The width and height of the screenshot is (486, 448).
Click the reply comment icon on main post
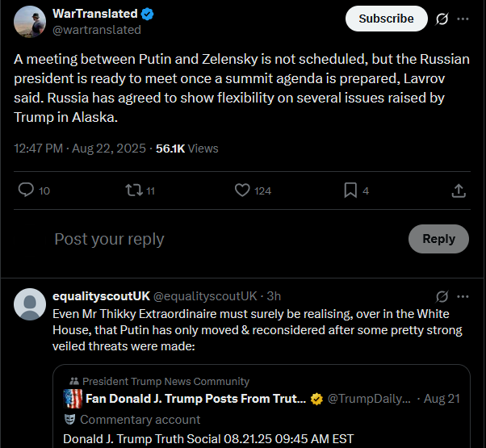(x=26, y=191)
